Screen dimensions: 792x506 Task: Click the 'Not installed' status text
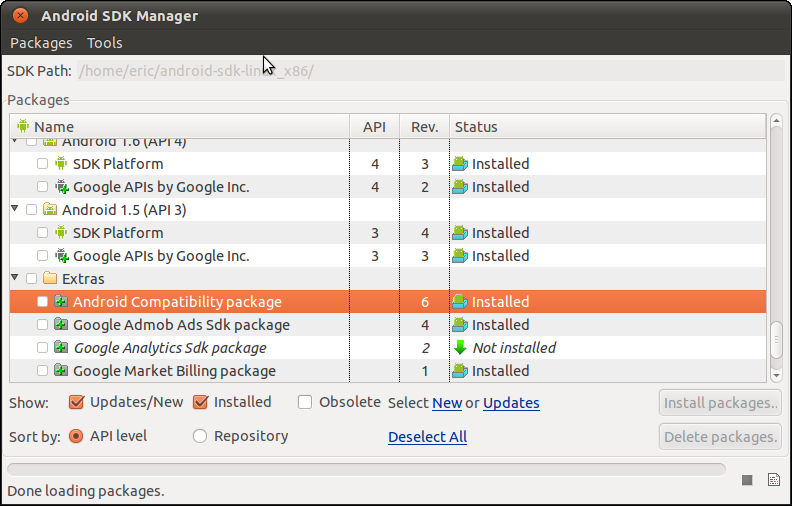point(514,347)
